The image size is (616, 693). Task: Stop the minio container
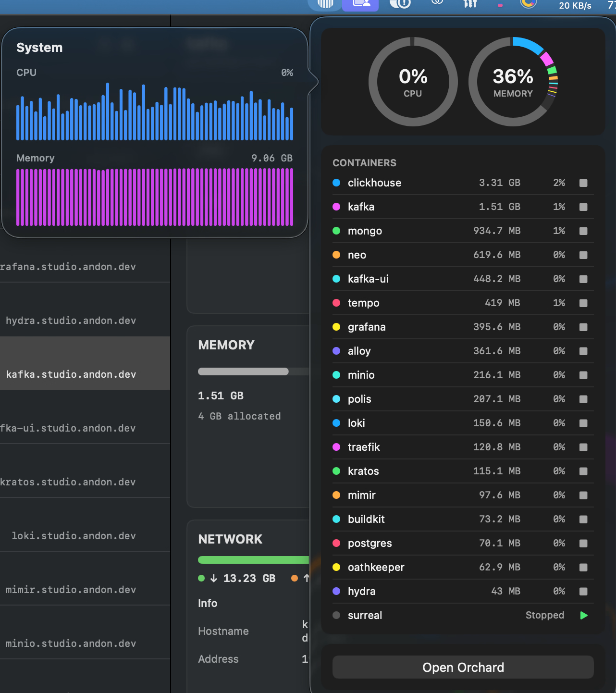583,375
